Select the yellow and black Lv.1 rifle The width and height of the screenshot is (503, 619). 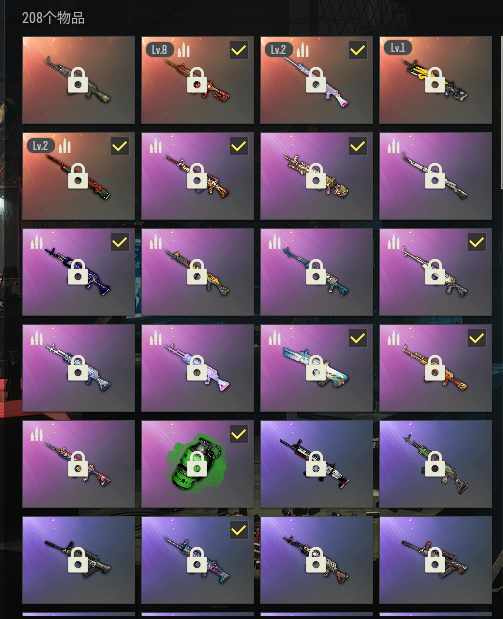435,80
